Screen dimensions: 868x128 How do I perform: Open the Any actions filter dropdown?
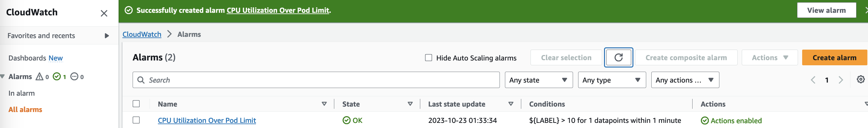[x=685, y=80]
